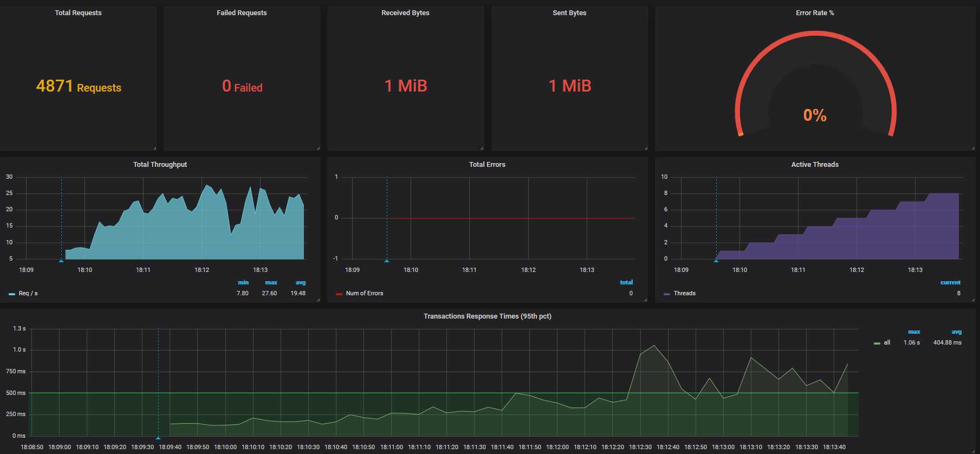Sort the Total Throughput legend by min

click(x=243, y=283)
